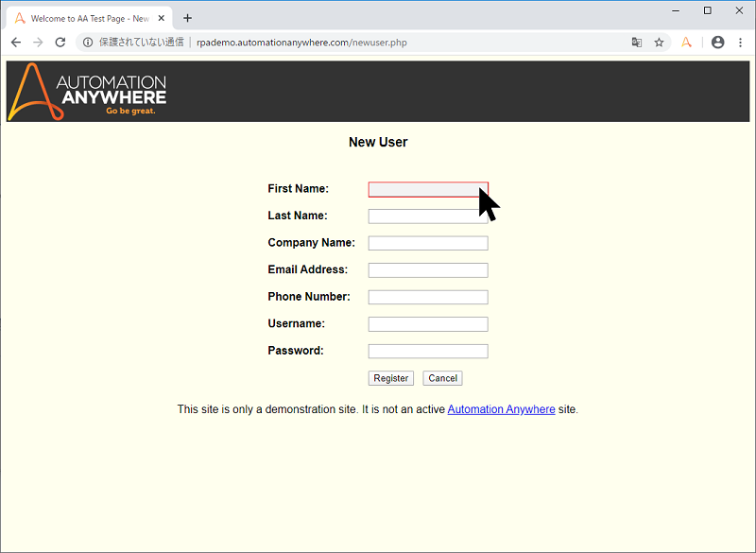Click the New User heading
The image size is (756, 553).
(378, 142)
